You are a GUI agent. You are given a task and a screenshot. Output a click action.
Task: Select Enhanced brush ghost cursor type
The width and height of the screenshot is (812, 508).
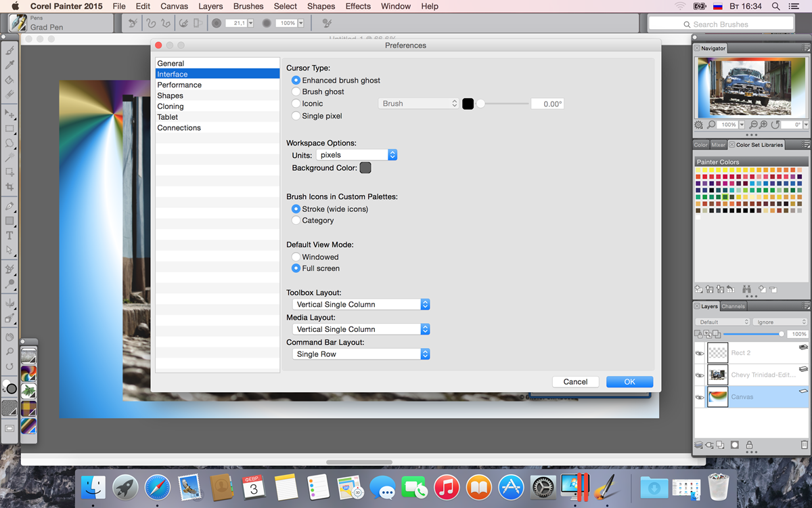pyautogui.click(x=296, y=80)
